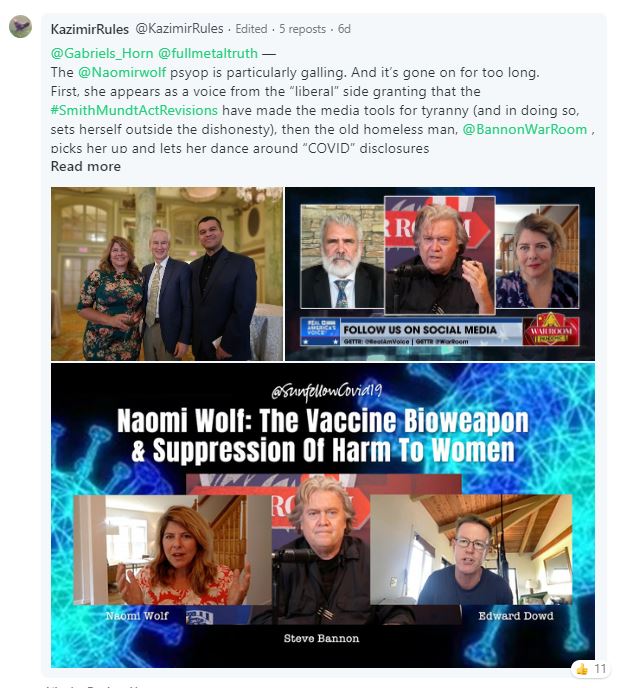This screenshot has height=688, width=617.
Task: Open the three-person ballroom group photo
Action: (x=167, y=274)
